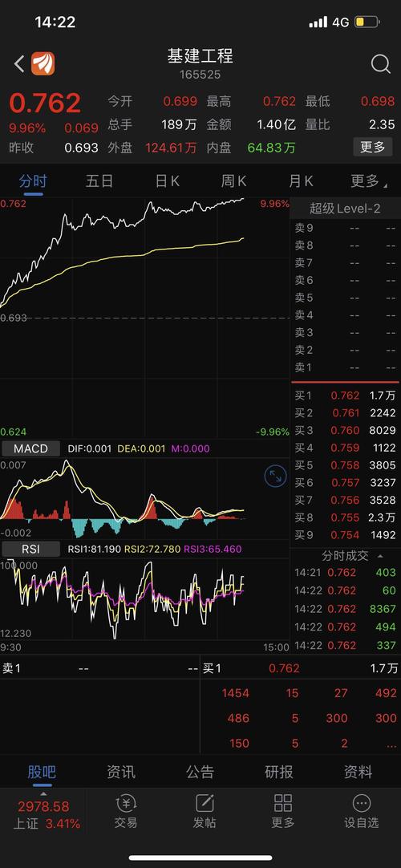Go back using the top-left arrow
The width and height of the screenshot is (401, 868).
point(18,63)
